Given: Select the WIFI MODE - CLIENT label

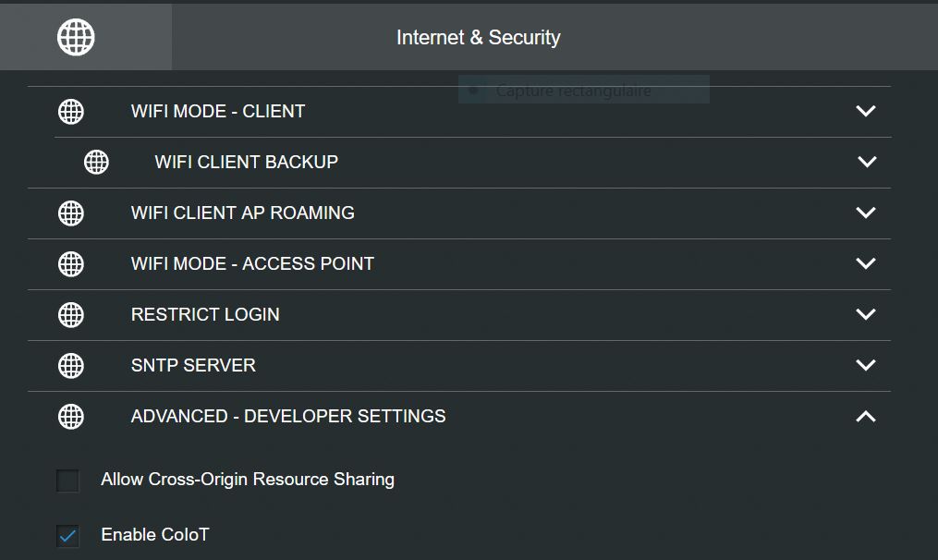Looking at the screenshot, I should [x=218, y=111].
